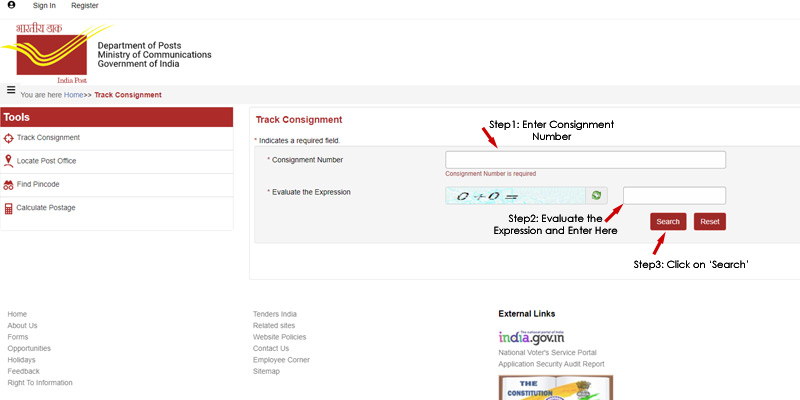Click Track Consignment crosshair icon
The height and width of the screenshot is (400, 800).
point(8,138)
